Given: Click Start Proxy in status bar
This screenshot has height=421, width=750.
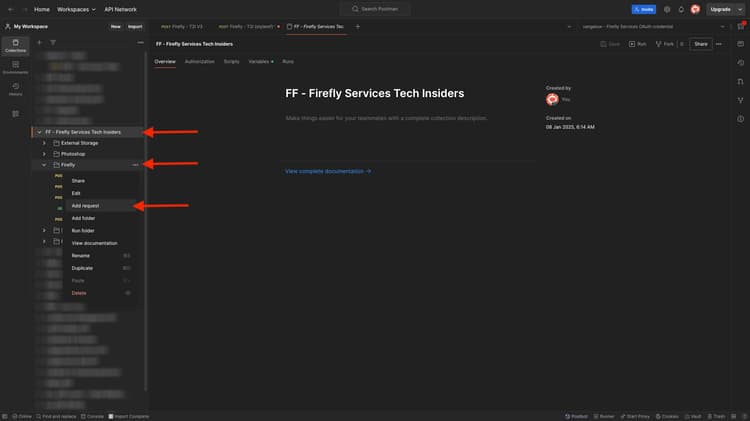Looking at the screenshot, I should 635,416.
